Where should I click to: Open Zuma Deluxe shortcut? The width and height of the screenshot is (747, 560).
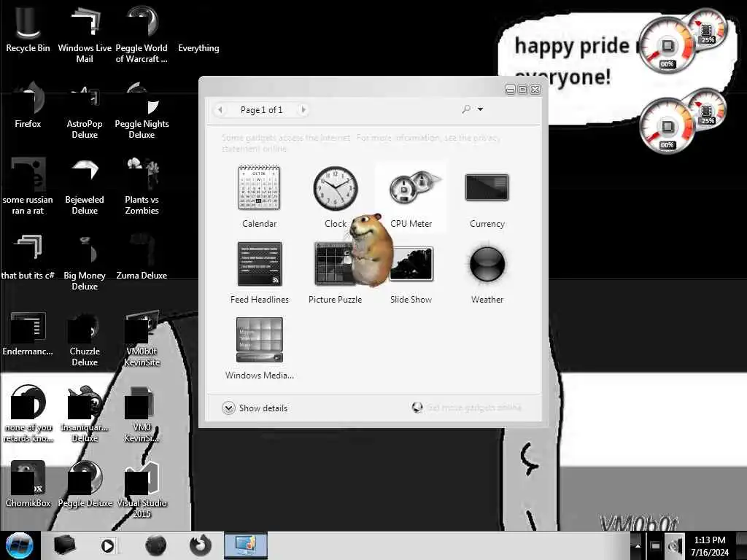(142, 256)
